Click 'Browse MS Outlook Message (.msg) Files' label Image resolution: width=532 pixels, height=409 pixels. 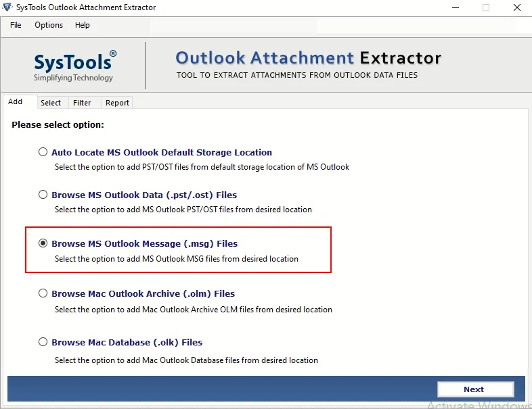(x=145, y=243)
